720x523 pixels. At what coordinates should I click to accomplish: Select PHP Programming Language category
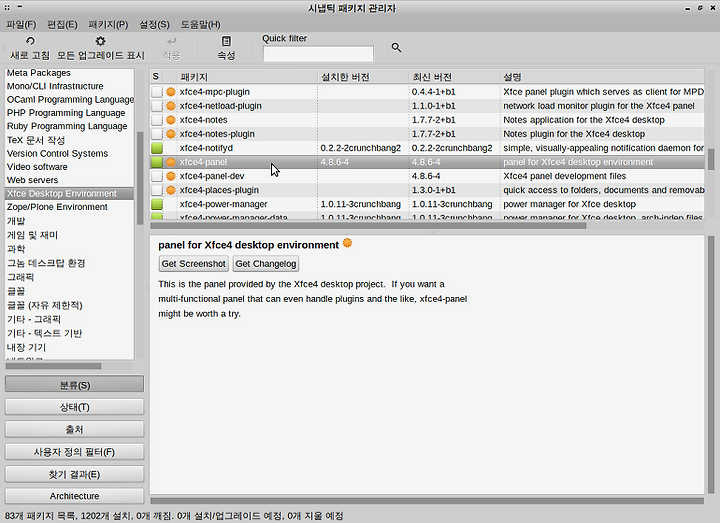click(66, 112)
